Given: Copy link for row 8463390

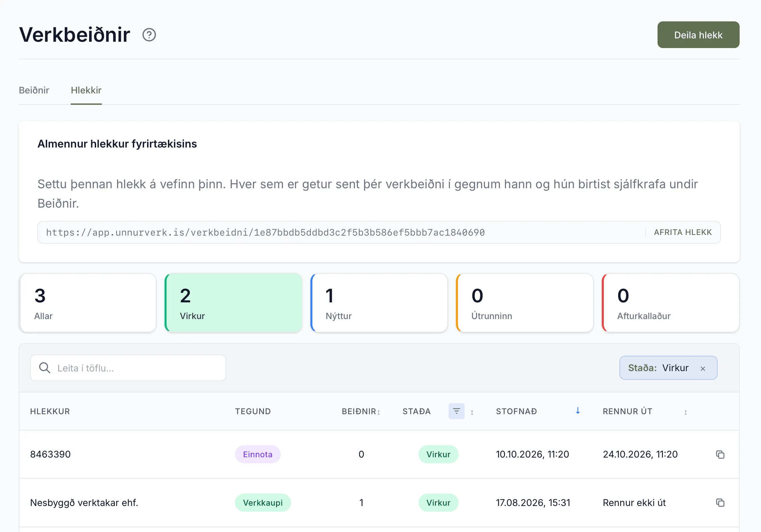Looking at the screenshot, I should click(720, 454).
